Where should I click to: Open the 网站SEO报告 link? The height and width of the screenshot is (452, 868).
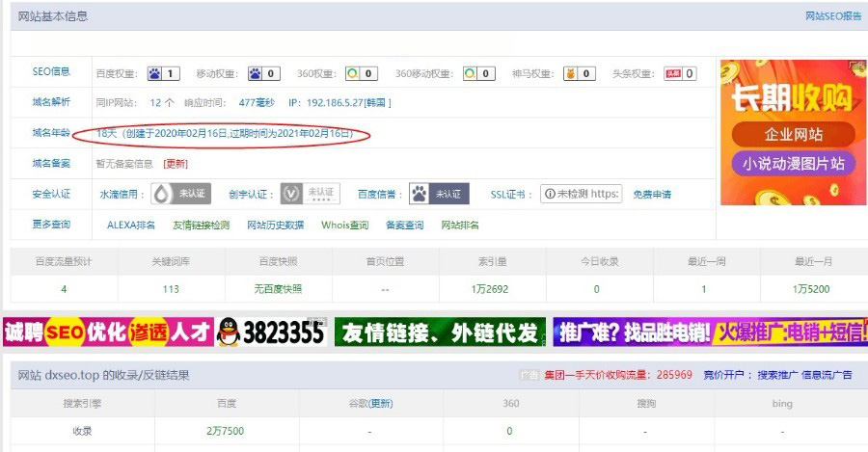(x=833, y=16)
